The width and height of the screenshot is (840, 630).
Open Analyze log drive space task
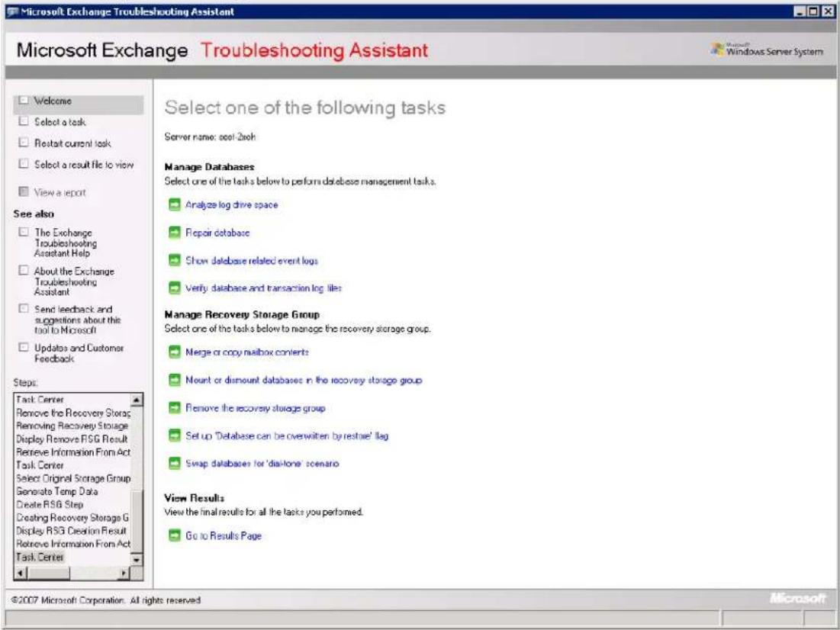pos(231,204)
